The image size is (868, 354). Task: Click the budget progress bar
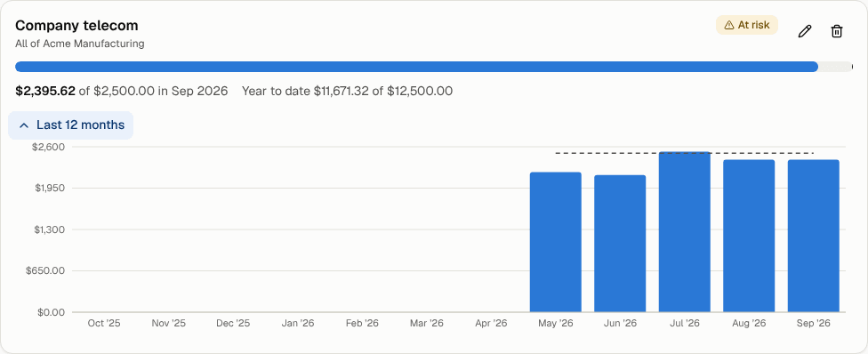pos(434,67)
